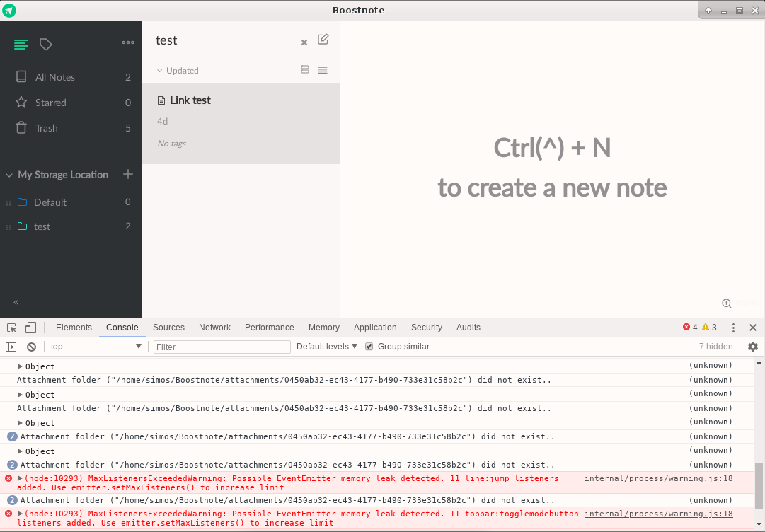
Task: Close the DevTools panel
Action: click(x=753, y=328)
